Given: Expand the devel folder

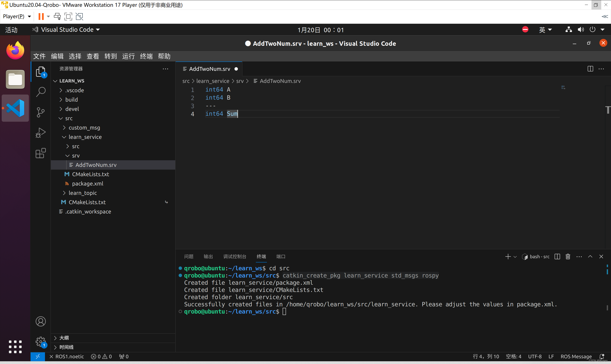Looking at the screenshot, I should [x=113, y=109].
